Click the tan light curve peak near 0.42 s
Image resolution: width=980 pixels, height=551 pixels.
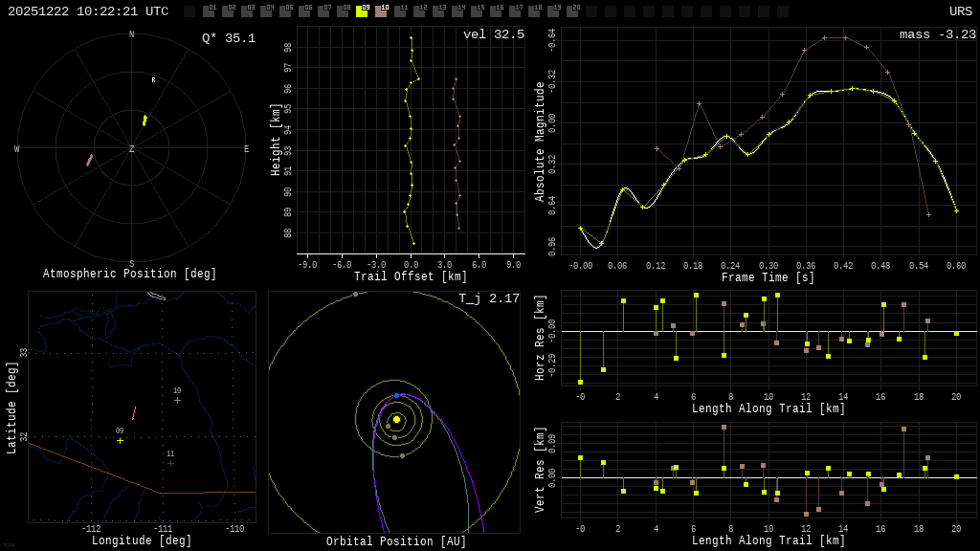click(x=845, y=37)
